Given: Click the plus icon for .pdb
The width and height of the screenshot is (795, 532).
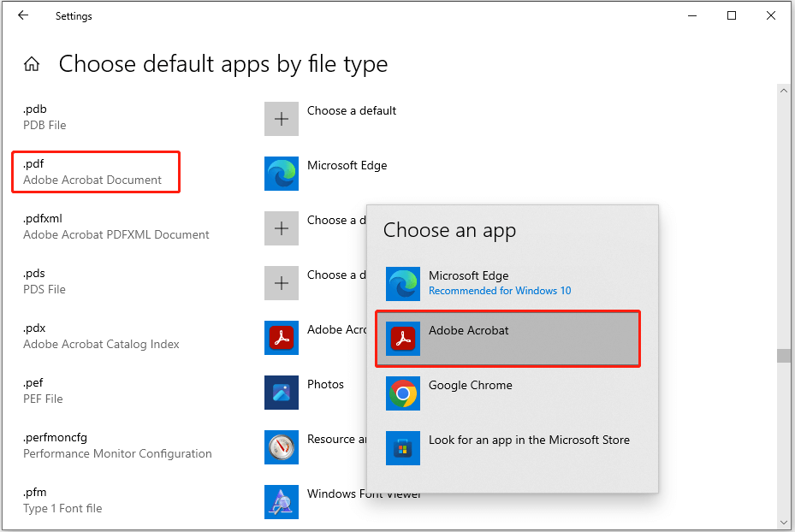Looking at the screenshot, I should coord(282,119).
